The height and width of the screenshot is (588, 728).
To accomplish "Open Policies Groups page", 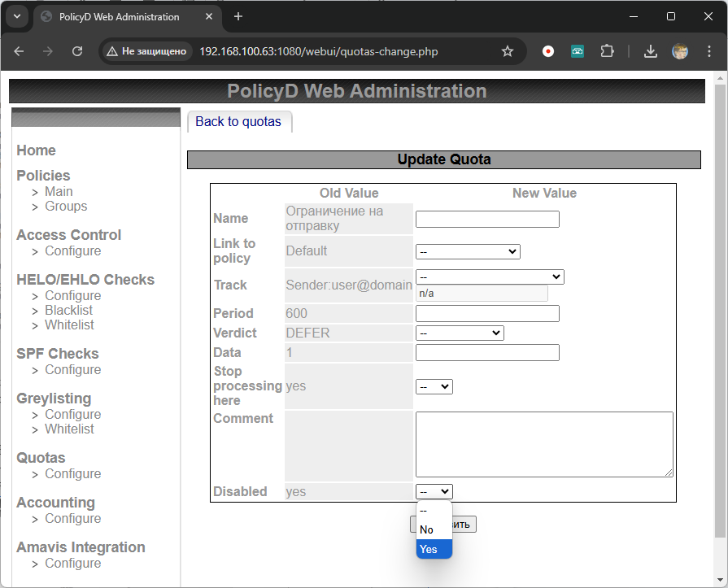I will 66,206.
